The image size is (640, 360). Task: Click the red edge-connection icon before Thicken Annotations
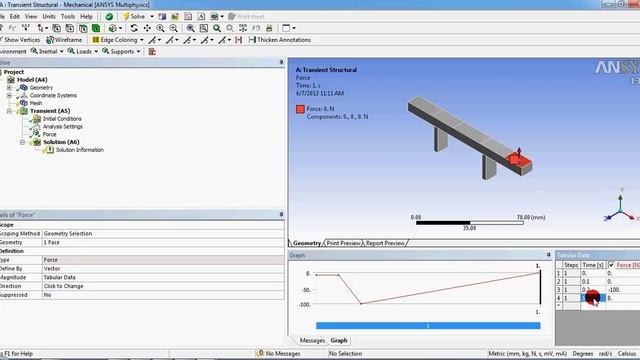tap(239, 40)
